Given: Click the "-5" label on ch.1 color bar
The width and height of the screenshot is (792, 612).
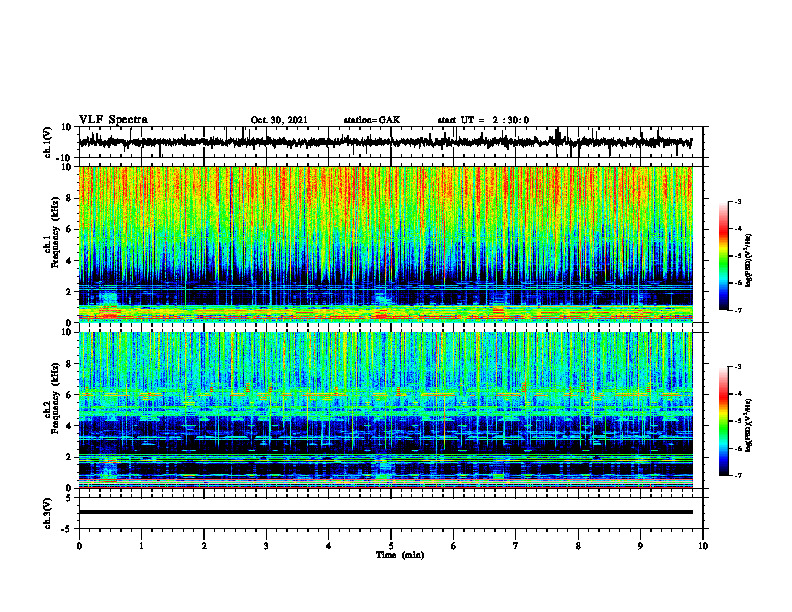Looking at the screenshot, I should coord(738,256).
